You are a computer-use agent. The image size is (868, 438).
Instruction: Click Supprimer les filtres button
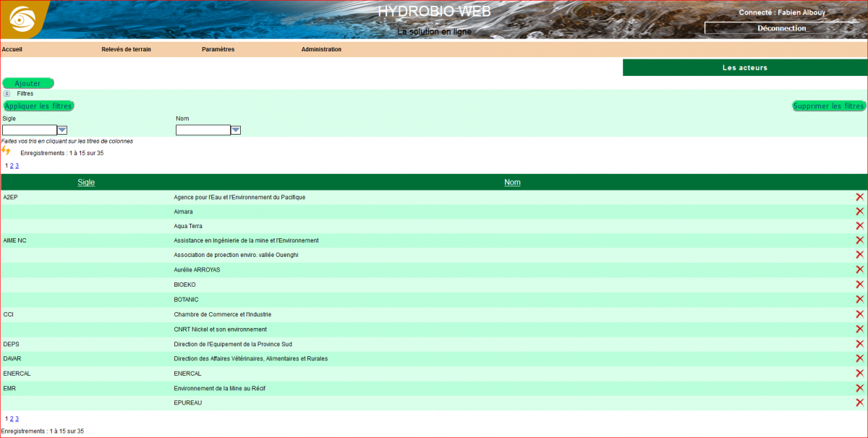(x=829, y=106)
